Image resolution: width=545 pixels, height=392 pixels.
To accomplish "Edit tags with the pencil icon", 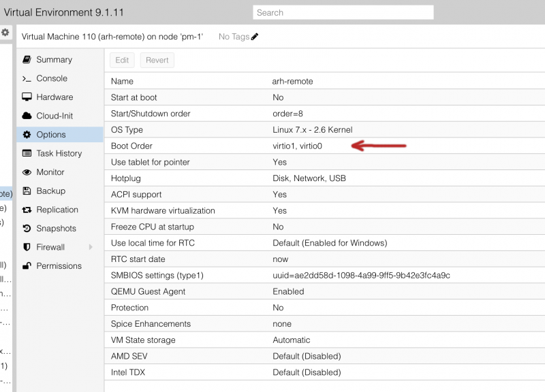I will click(255, 37).
